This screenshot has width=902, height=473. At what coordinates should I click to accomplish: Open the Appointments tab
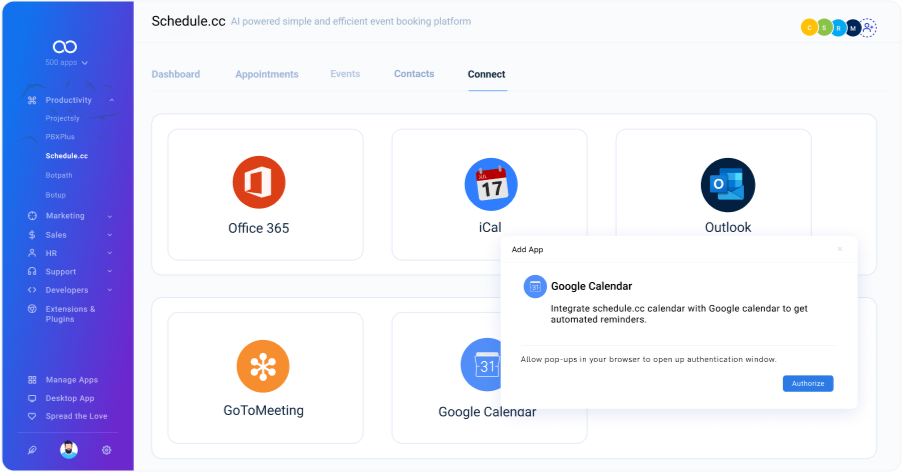coord(266,74)
